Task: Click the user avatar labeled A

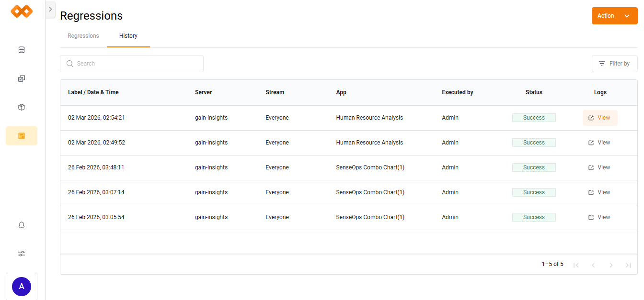Action: (22, 287)
